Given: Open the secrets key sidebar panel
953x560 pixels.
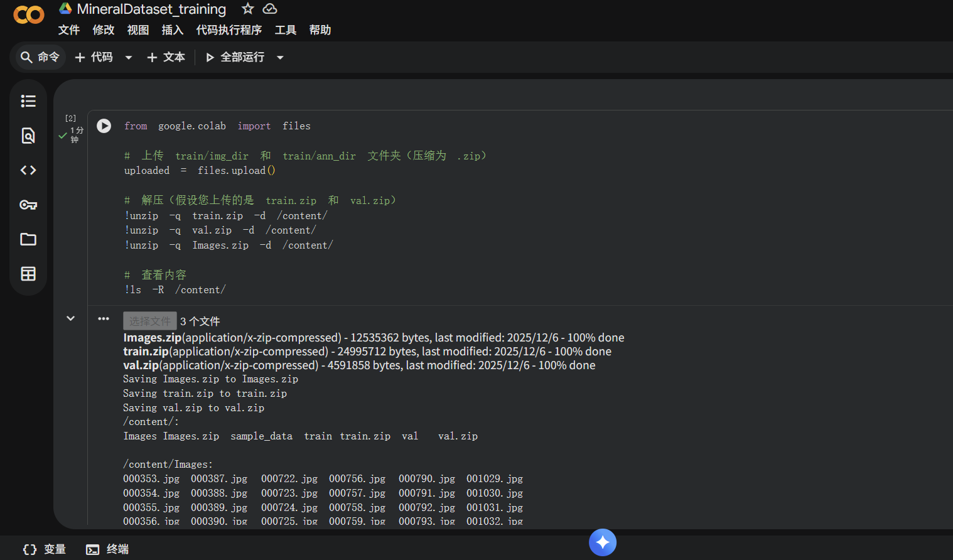Looking at the screenshot, I should 28,205.
